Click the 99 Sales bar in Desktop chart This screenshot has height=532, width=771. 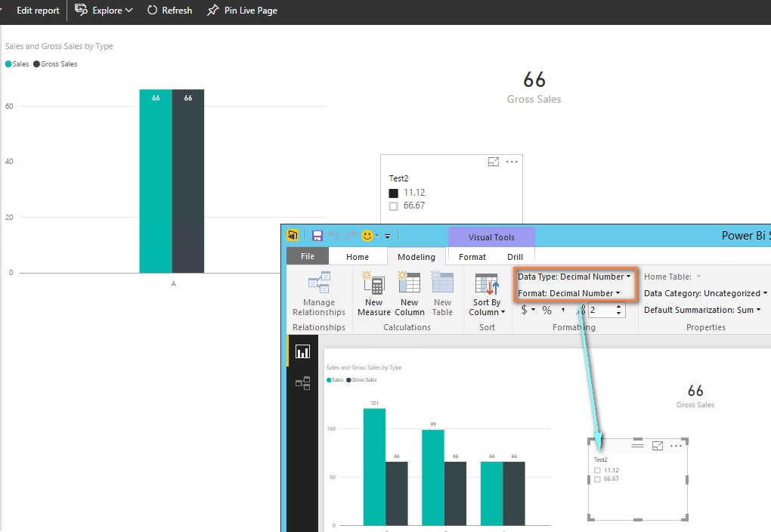tap(432, 478)
